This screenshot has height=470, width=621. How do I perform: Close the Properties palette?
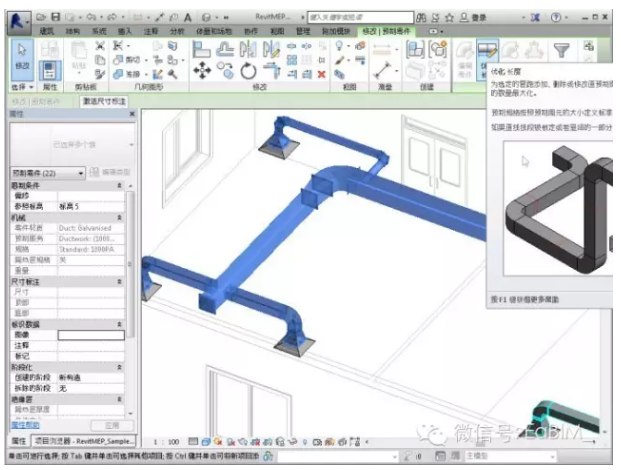132,114
